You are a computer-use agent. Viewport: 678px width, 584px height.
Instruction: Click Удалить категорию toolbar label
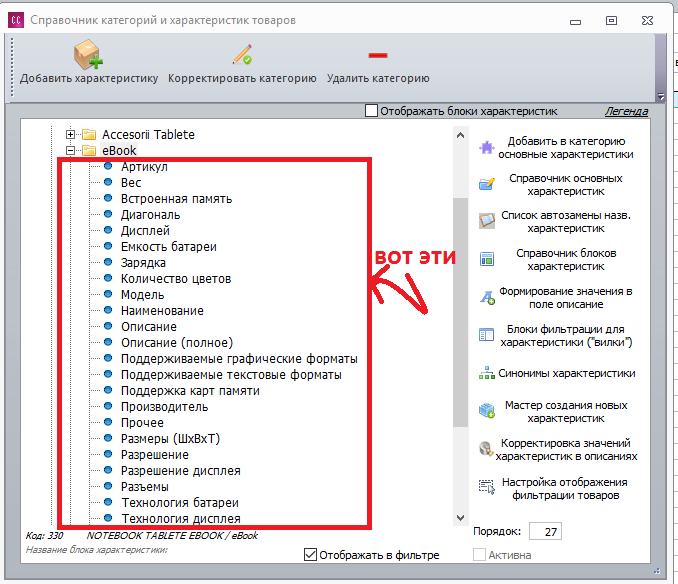[x=378, y=78]
